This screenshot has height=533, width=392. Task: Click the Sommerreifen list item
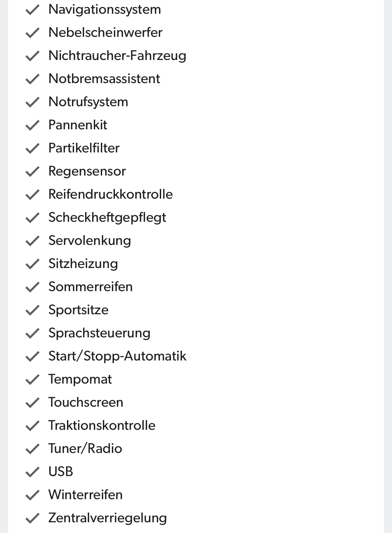point(90,287)
